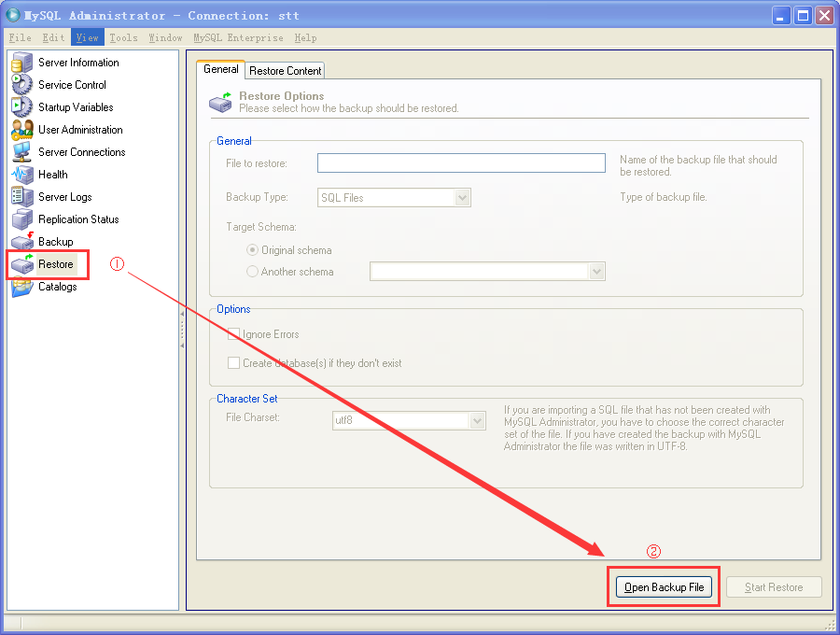Screen dimensions: 840x635
Task: Click the Restore Options header drive icon
Action: point(220,102)
